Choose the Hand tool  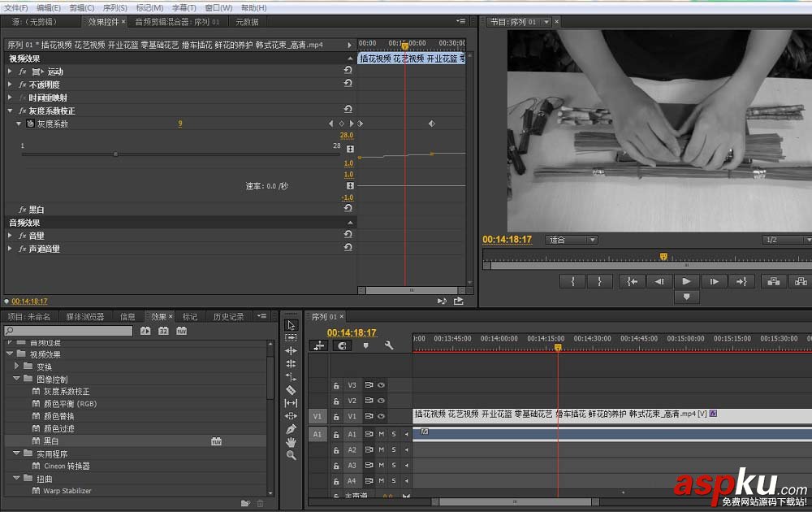point(291,442)
